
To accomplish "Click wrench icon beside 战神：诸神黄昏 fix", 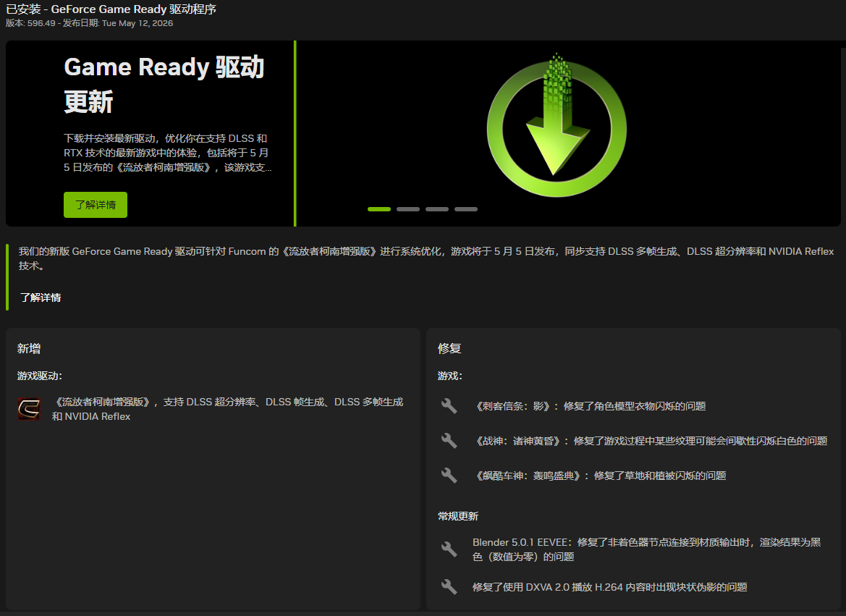I will click(x=449, y=441).
